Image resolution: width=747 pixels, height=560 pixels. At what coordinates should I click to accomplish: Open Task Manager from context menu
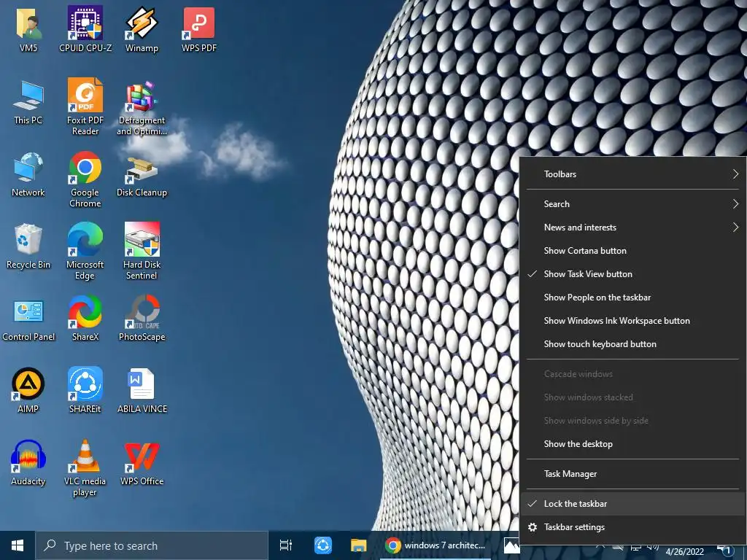click(x=632, y=474)
